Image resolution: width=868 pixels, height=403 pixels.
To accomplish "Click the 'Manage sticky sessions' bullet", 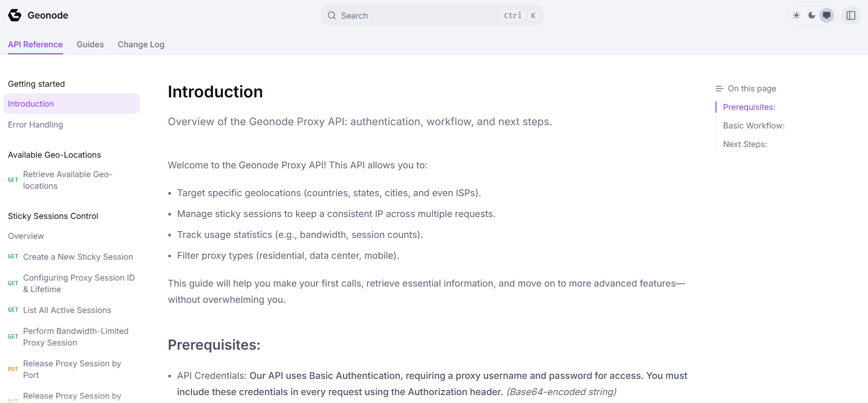I will (336, 214).
